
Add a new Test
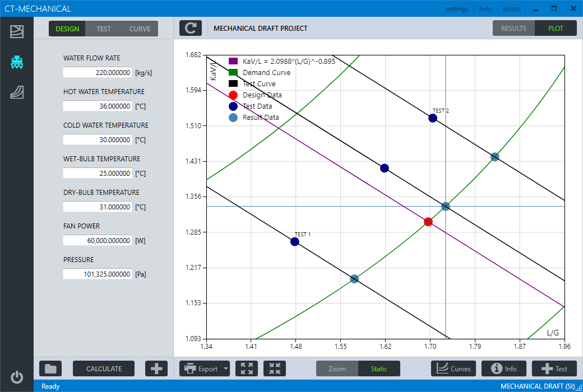[x=554, y=368]
